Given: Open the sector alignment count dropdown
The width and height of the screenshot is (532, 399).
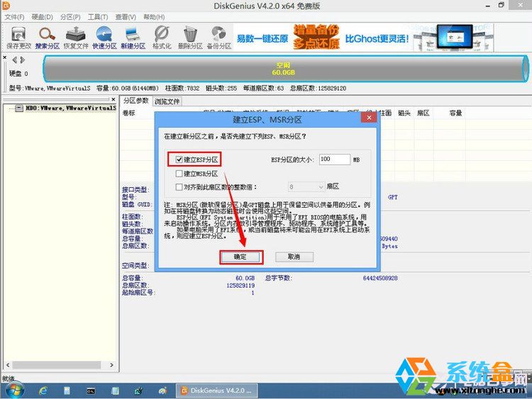Looking at the screenshot, I should click(x=321, y=187).
